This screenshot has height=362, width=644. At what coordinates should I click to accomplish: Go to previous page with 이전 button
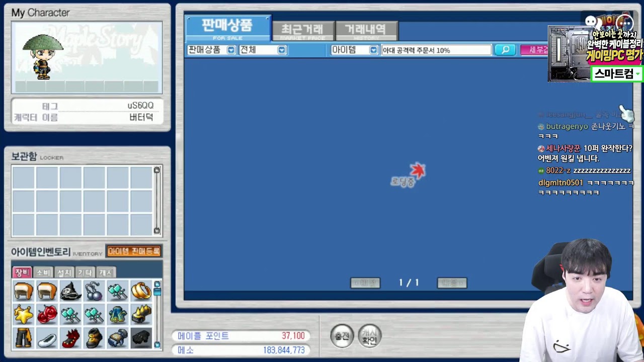[x=365, y=283]
